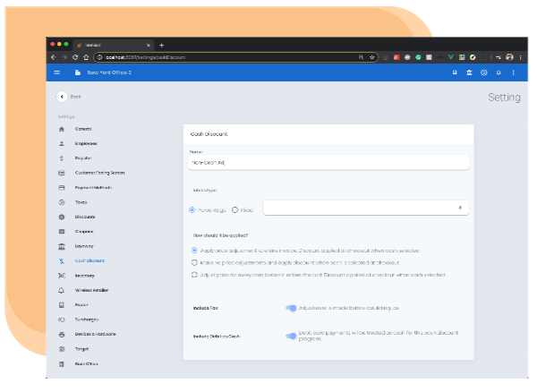Click the Inventory barcode icon
537x392 pixels.
[x=61, y=276]
